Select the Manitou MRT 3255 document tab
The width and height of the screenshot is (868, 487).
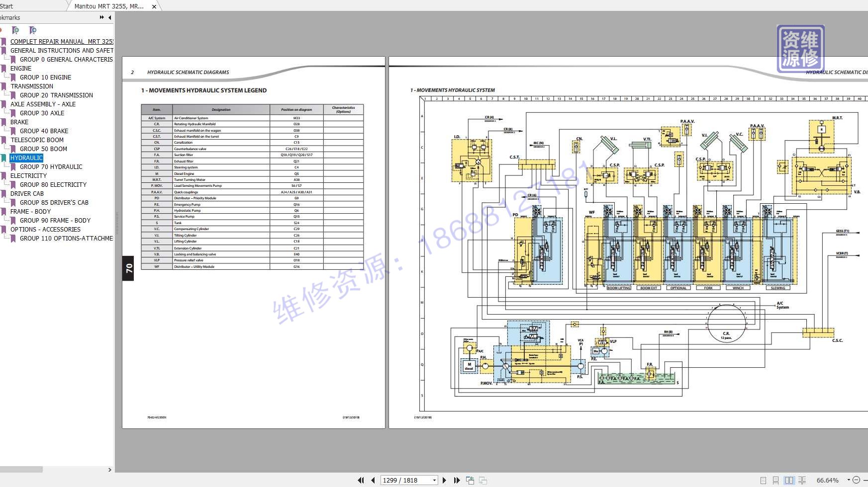point(109,6)
